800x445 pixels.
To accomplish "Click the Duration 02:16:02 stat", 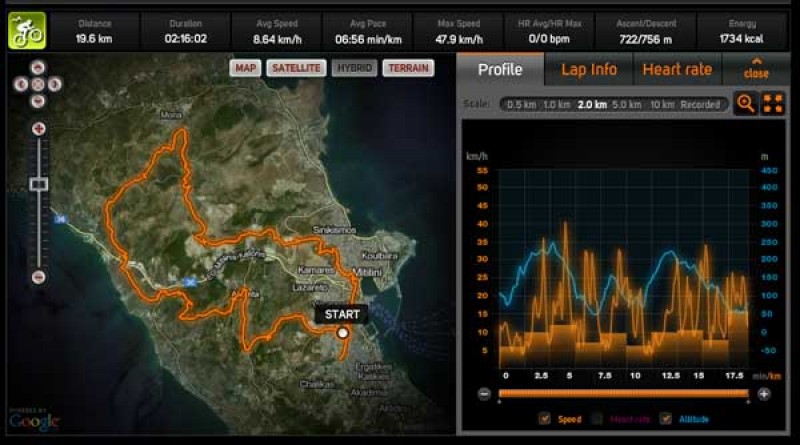I will point(186,31).
